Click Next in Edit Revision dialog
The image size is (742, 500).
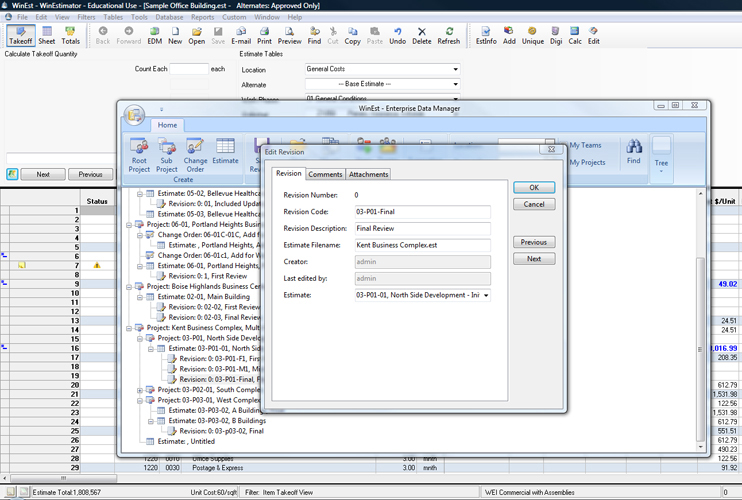(534, 259)
